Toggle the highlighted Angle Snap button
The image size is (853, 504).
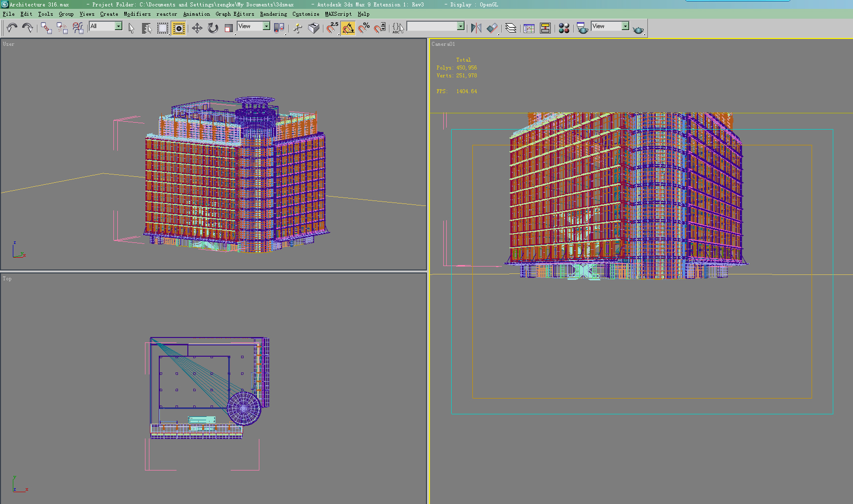click(x=348, y=28)
